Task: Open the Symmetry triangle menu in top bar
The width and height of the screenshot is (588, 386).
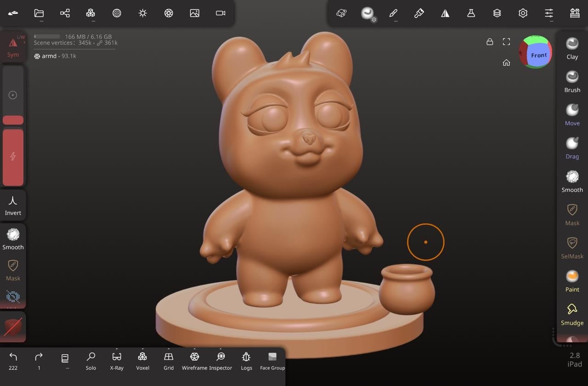Action: [445, 13]
